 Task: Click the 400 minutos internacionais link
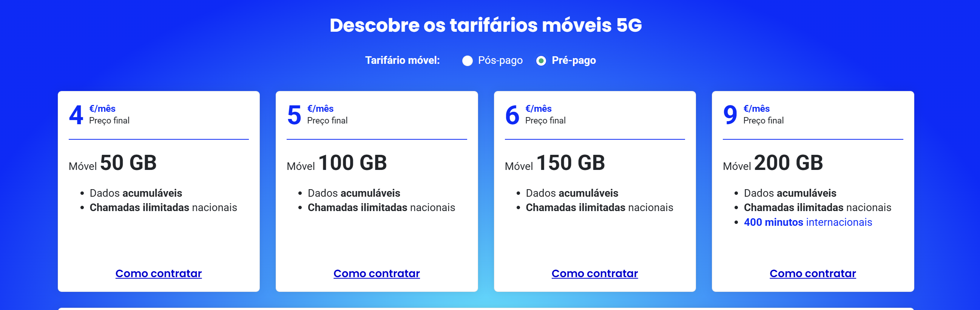point(808,222)
